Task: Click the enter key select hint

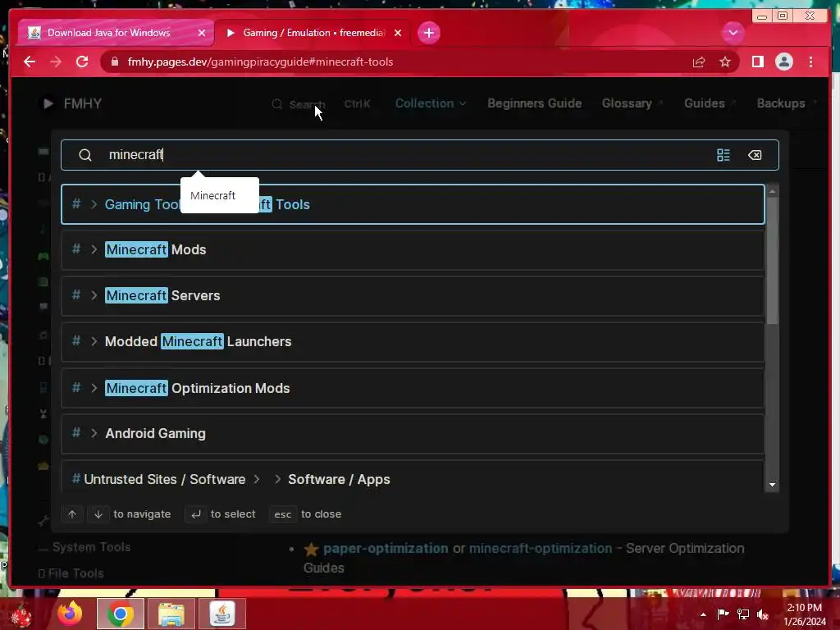Action: [195, 514]
